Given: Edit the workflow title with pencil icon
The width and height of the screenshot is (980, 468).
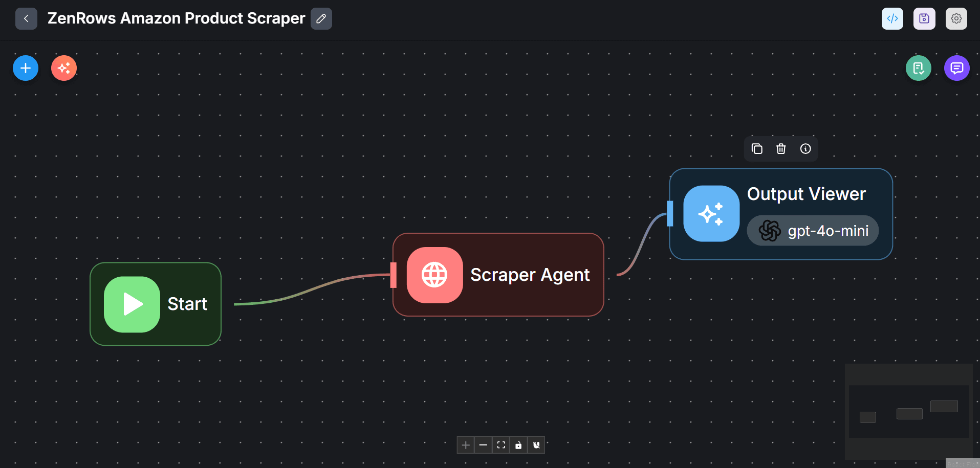Looking at the screenshot, I should pyautogui.click(x=321, y=19).
